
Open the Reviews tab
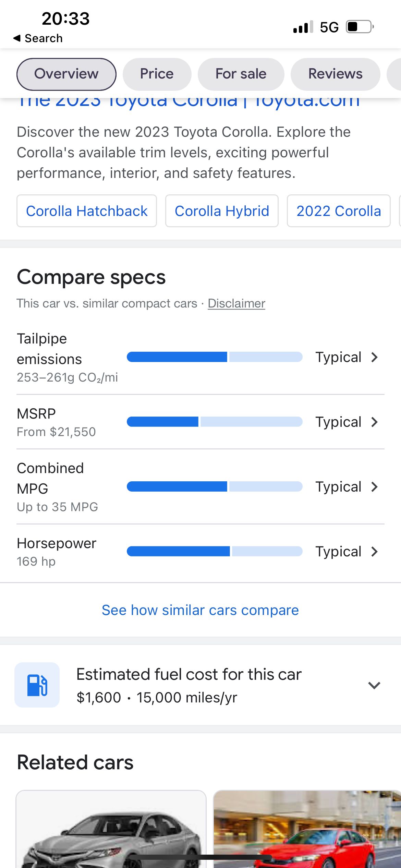pos(335,74)
